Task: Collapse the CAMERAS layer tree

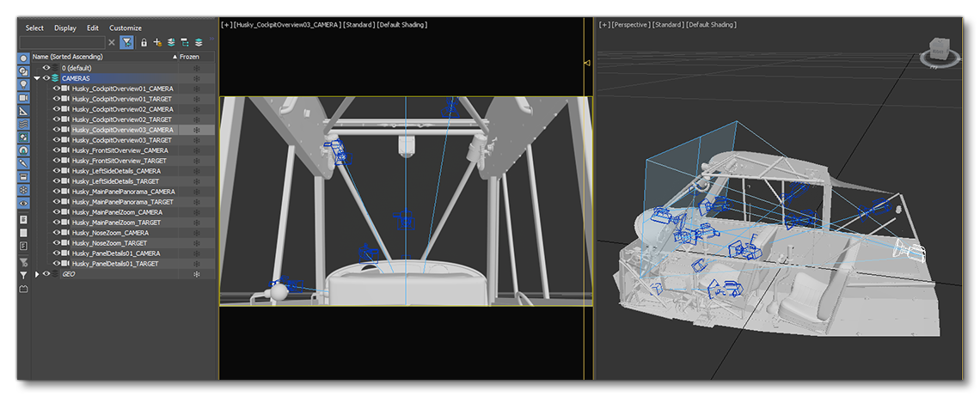Action: point(37,78)
